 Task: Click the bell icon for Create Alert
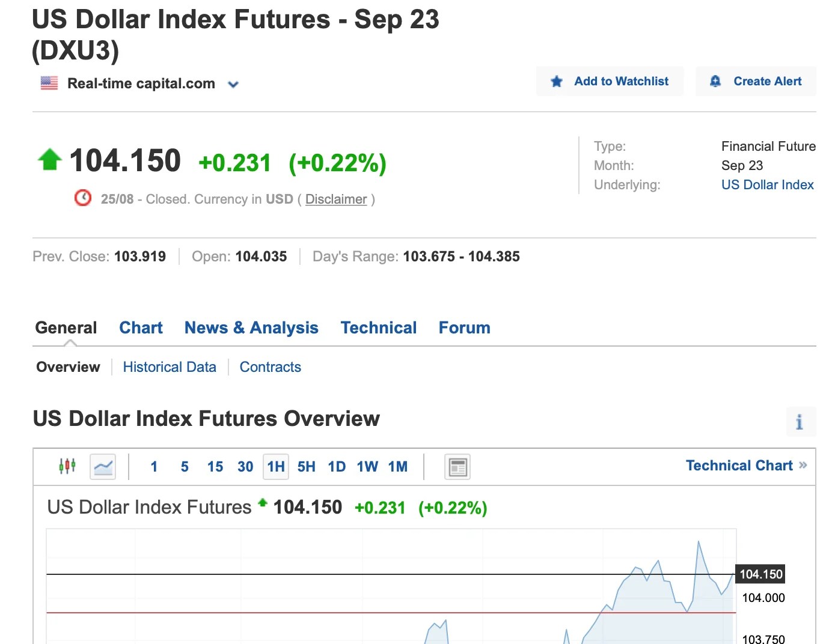click(715, 80)
